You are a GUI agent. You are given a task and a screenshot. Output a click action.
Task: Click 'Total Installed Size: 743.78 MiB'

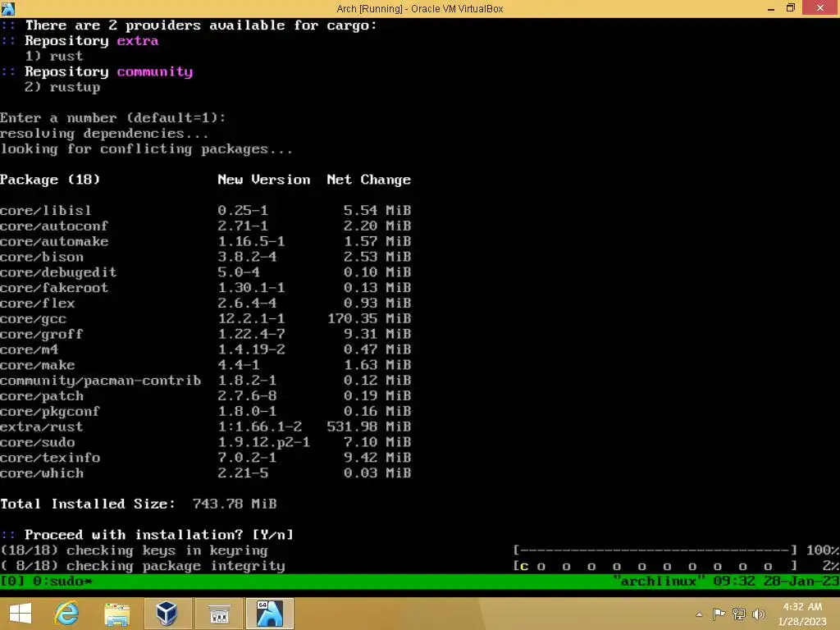pos(138,504)
